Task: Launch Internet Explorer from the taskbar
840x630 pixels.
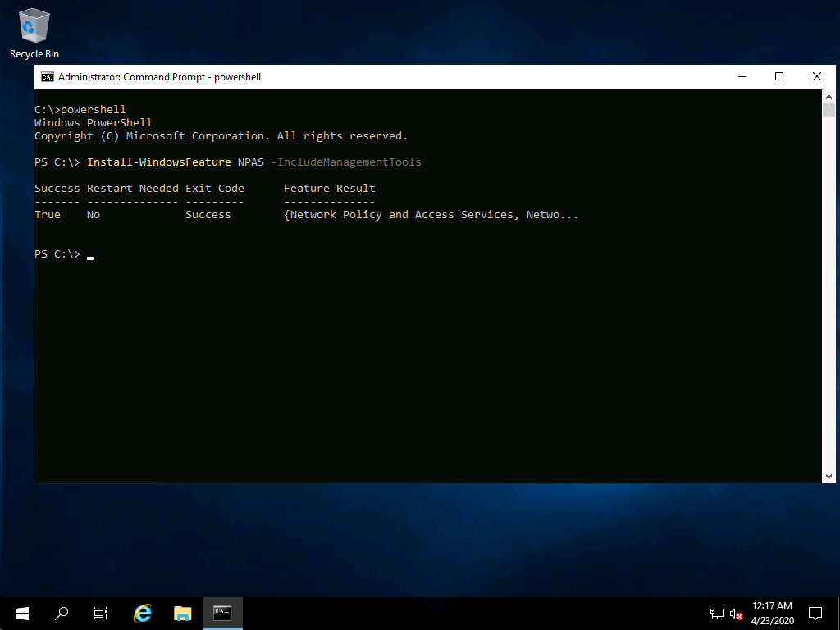Action: point(143,613)
